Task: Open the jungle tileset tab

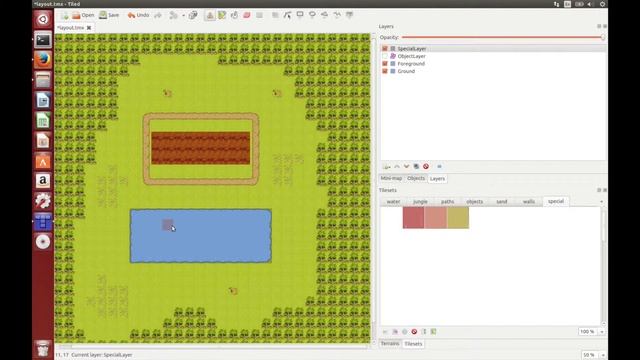Action: [x=420, y=202]
